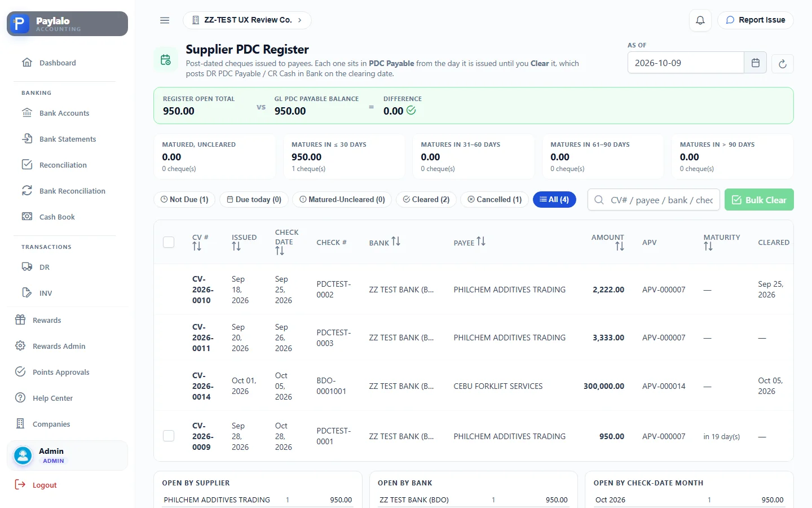The width and height of the screenshot is (812, 508).
Task: Click the CV-2026-0010 voucher number
Action: [x=202, y=290]
